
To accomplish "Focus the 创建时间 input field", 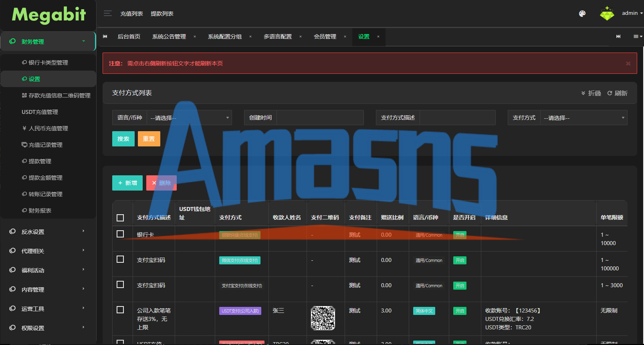I will (320, 118).
